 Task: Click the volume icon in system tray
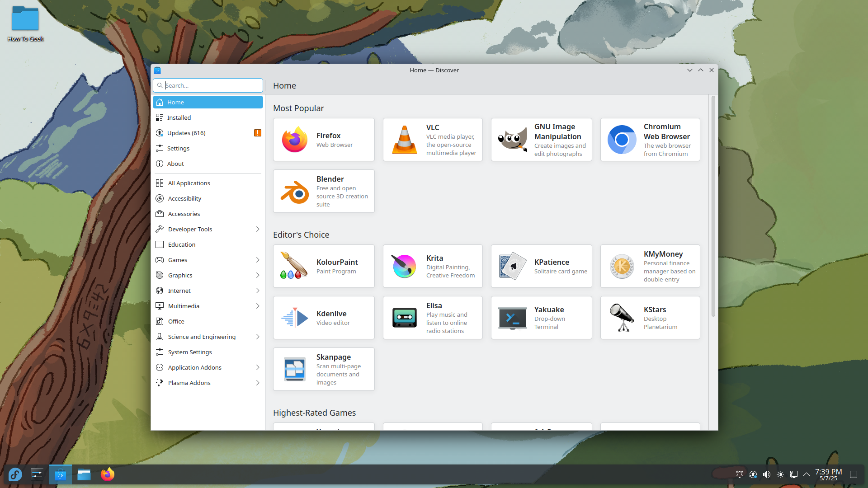click(x=767, y=474)
